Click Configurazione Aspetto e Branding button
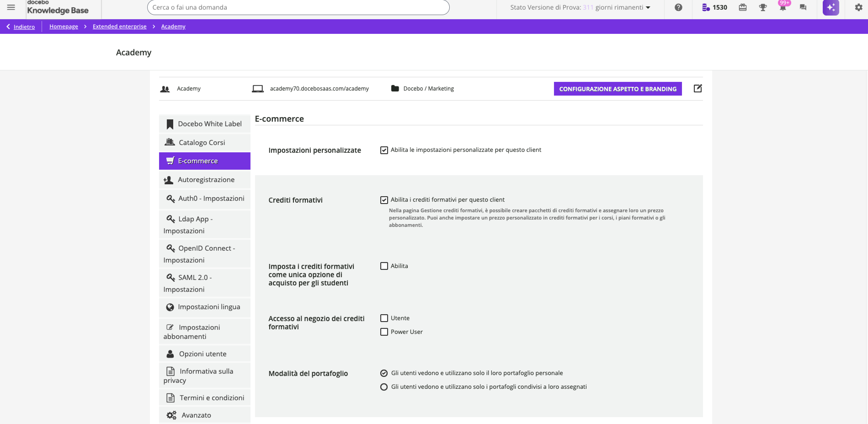 [x=618, y=89]
